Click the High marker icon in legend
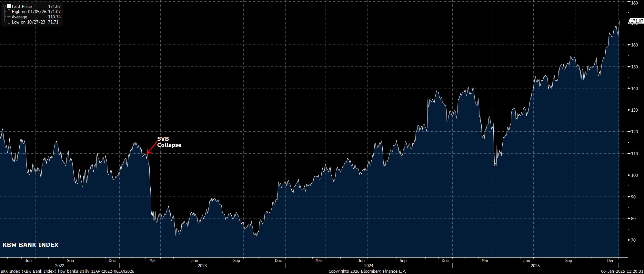 tap(8, 12)
